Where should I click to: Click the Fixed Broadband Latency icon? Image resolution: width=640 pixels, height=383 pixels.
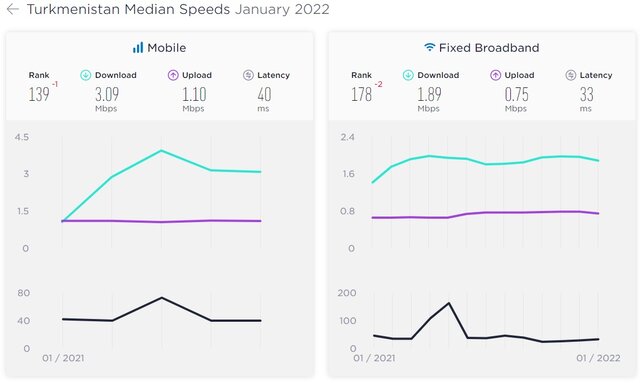coord(571,75)
